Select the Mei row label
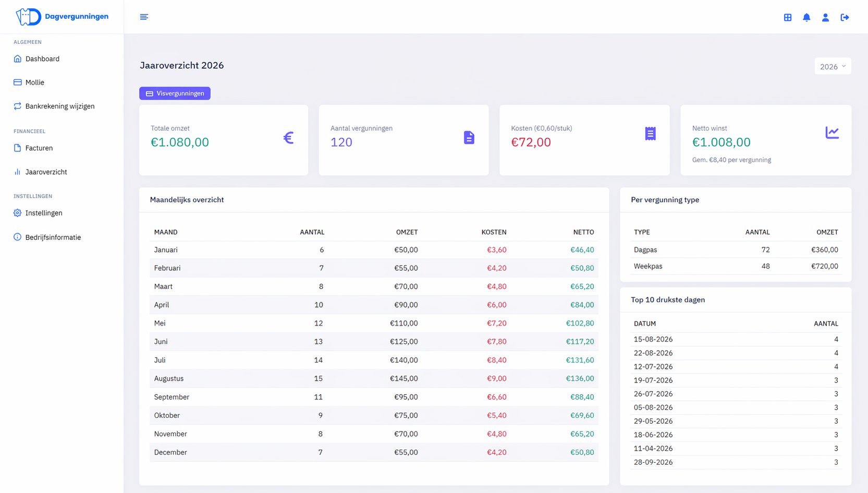This screenshot has width=868, height=493. point(160,323)
